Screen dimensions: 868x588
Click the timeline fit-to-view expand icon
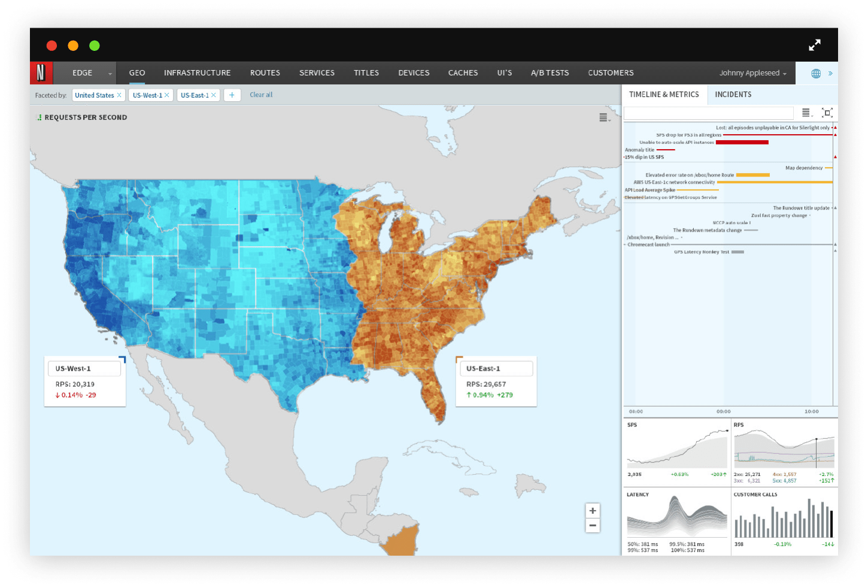[x=827, y=113]
